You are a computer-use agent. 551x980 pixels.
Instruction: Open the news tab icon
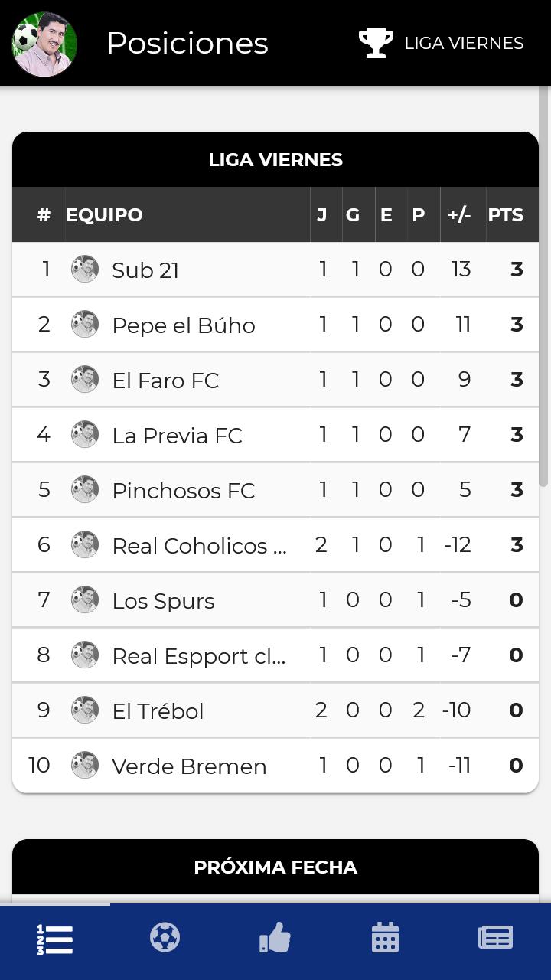pos(495,937)
